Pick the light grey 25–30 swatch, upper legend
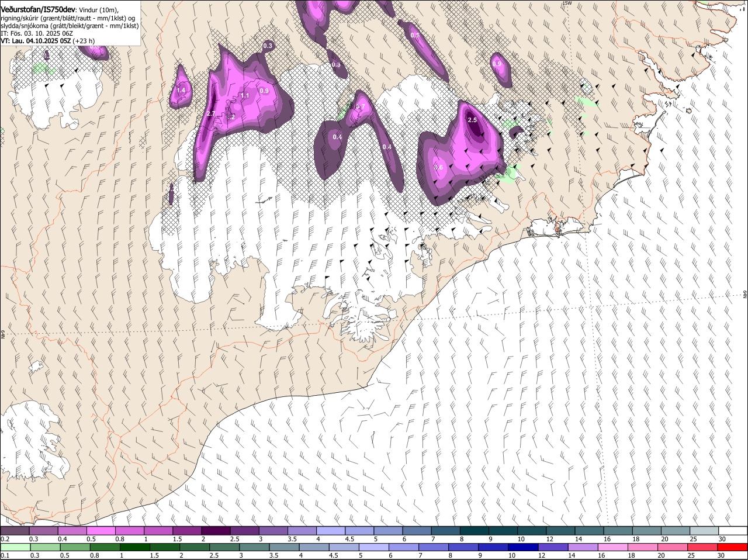This screenshot has height=560, width=748. [705, 531]
